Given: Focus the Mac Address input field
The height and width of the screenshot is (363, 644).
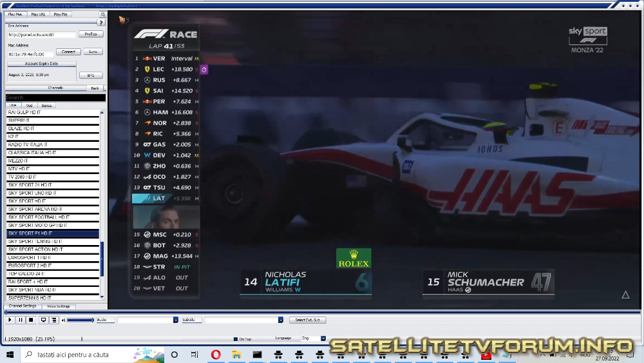Looking at the screenshot, I should click(30, 54).
